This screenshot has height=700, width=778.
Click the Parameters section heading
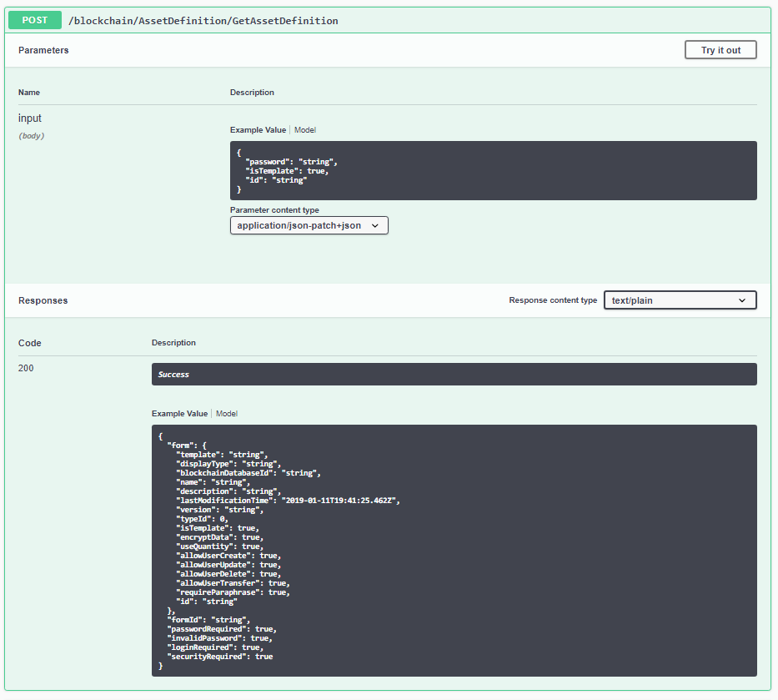click(43, 50)
